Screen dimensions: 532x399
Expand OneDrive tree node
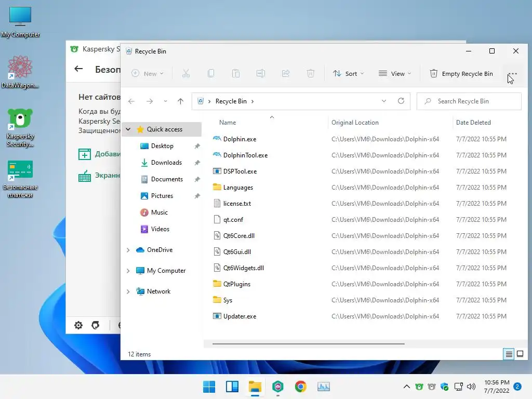[x=128, y=250]
